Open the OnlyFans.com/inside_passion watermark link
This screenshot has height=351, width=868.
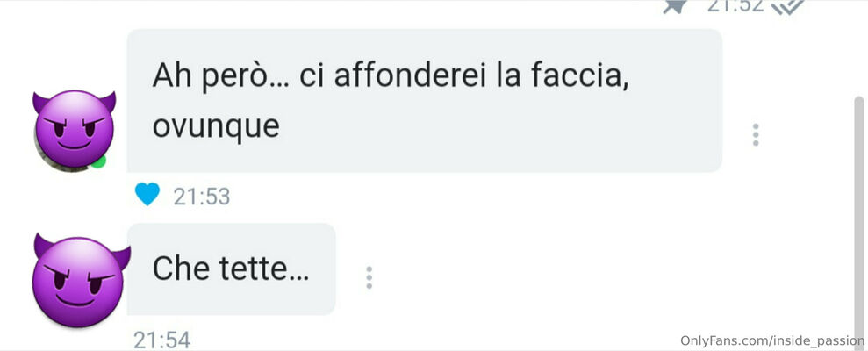[772, 340]
